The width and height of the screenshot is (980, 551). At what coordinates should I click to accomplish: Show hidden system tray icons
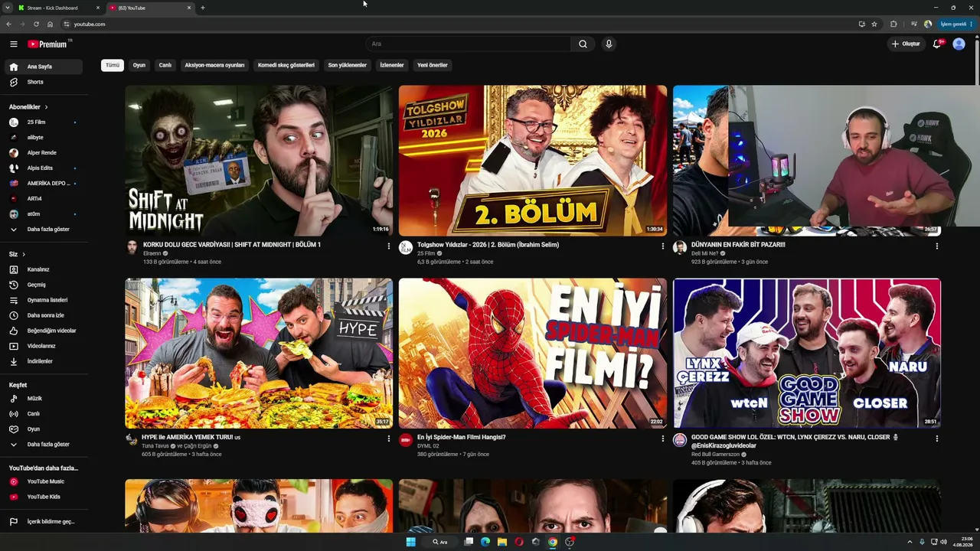(910, 542)
